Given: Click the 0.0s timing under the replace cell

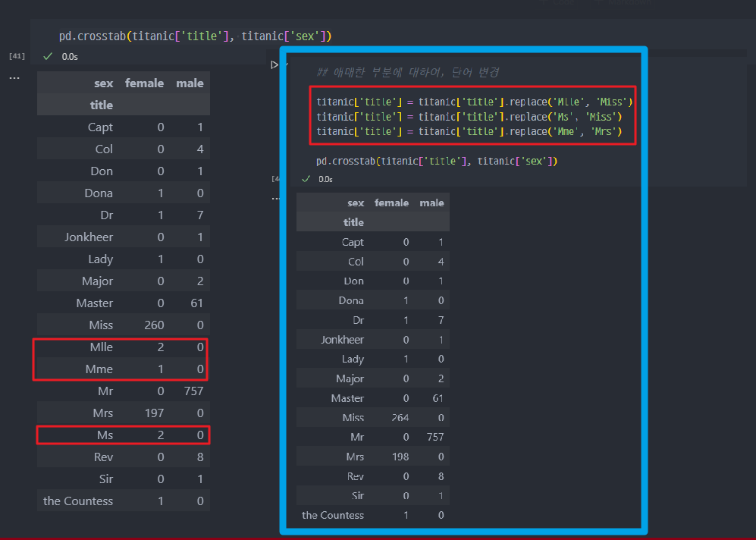Looking at the screenshot, I should click(x=325, y=179).
